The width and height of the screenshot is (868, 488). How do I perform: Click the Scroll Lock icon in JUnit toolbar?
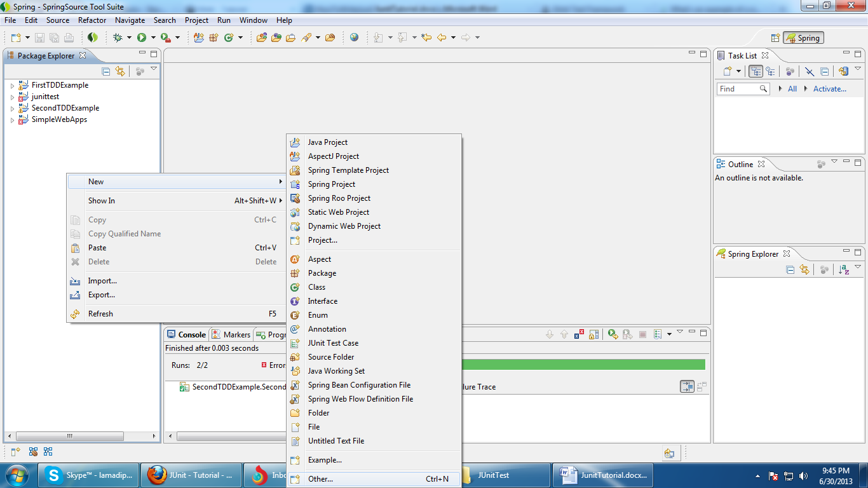tap(594, 334)
